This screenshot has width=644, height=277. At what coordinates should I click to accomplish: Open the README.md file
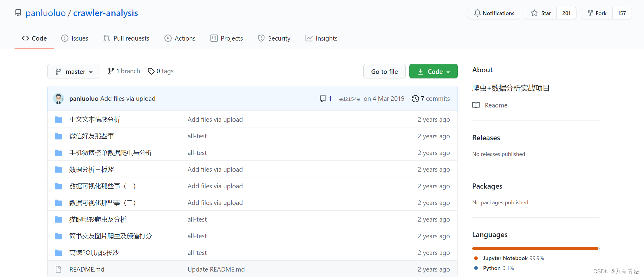coord(87,269)
